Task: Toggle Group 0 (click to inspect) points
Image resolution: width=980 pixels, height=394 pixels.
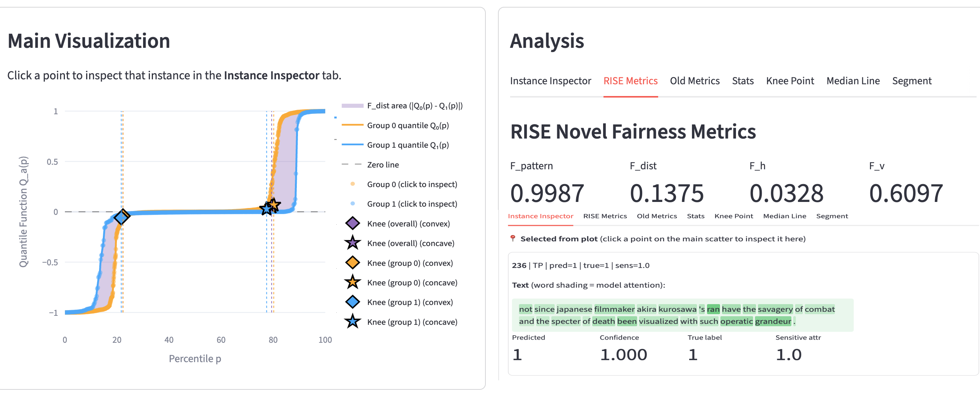Action: (x=412, y=184)
